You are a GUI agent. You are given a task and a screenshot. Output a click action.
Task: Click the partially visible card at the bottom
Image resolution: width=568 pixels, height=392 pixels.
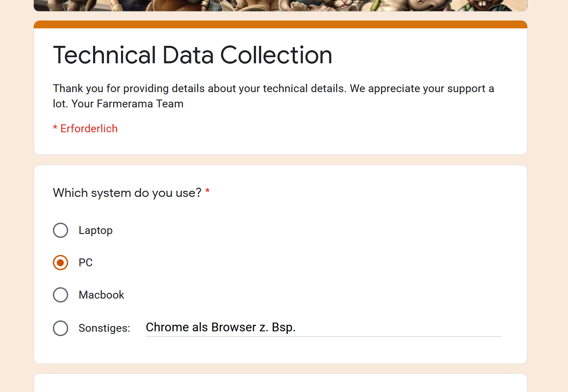(x=280, y=383)
